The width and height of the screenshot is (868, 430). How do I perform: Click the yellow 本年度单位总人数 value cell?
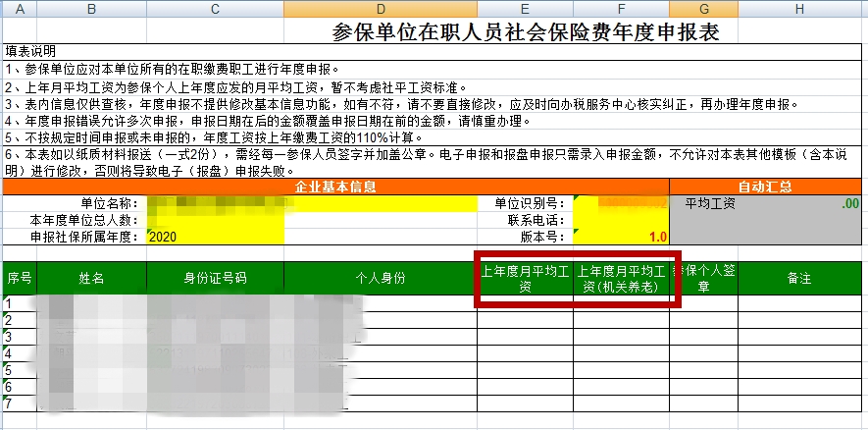tap(216, 220)
